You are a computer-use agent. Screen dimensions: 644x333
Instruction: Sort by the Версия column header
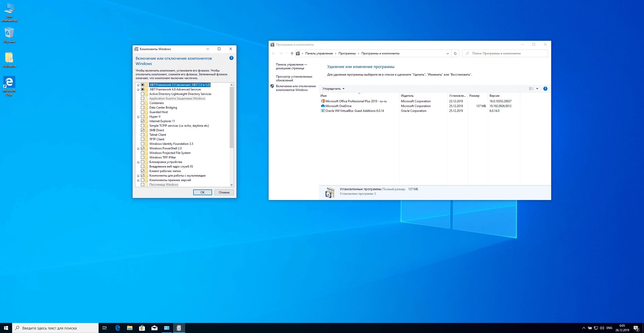click(x=504, y=96)
